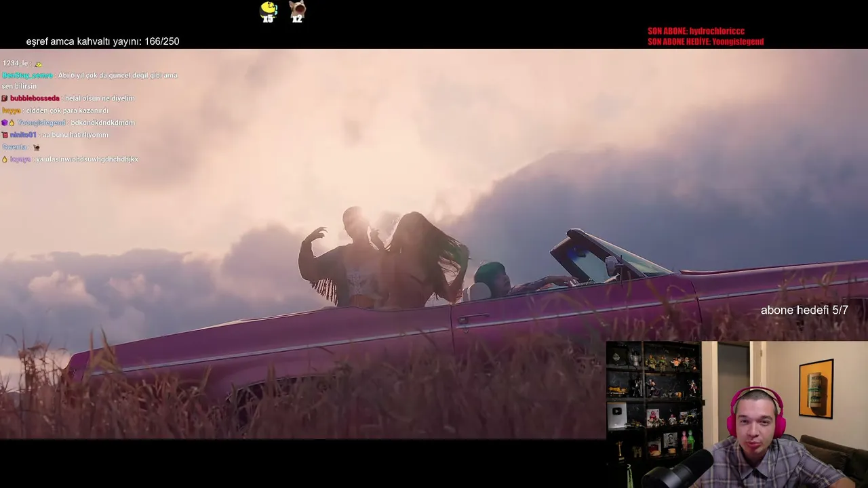Click the purple cube badge beside Yoongislegend

4,123
